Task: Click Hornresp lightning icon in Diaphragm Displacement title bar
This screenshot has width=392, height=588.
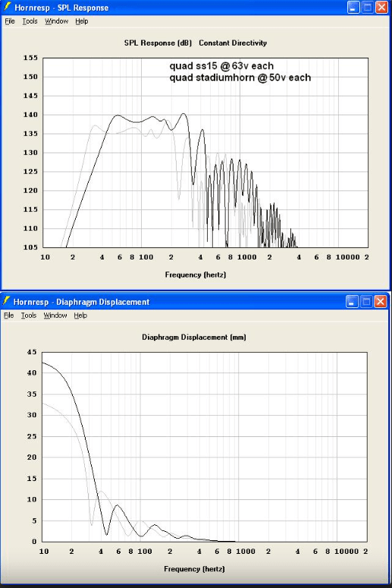Action: (6, 301)
